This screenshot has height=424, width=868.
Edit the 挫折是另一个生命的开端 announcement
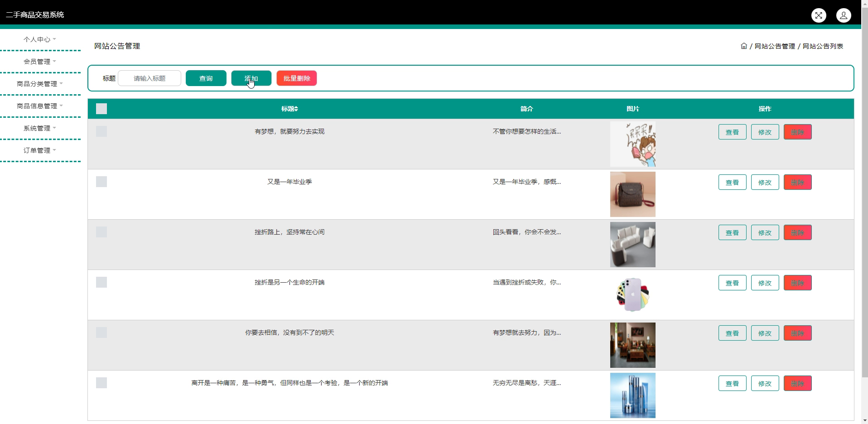pos(765,283)
